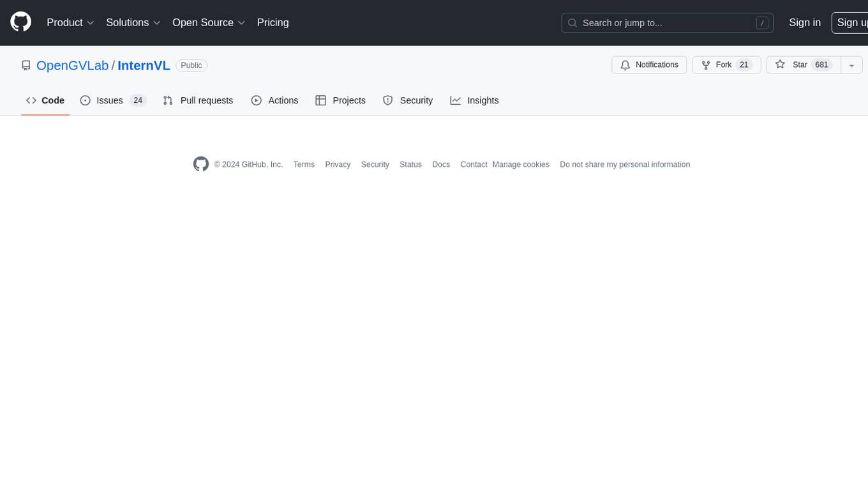
Task: Open the Insights tab
Action: coord(474,100)
